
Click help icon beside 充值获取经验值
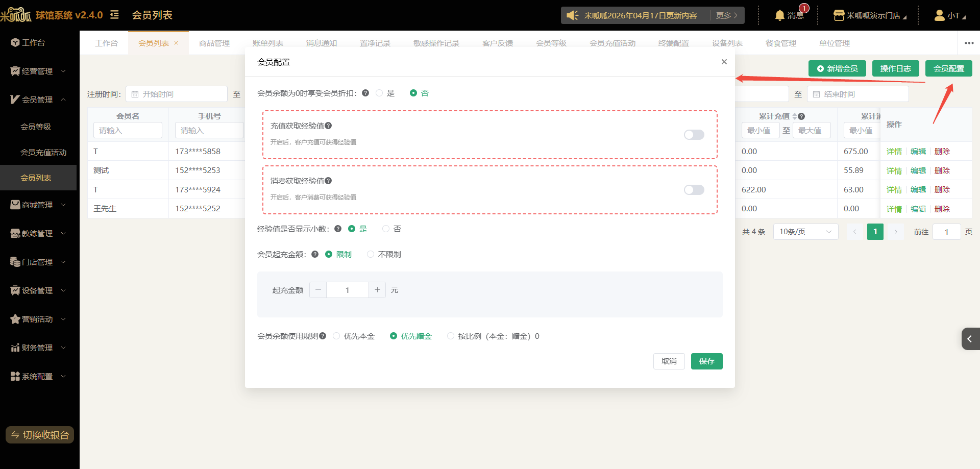[x=328, y=126]
